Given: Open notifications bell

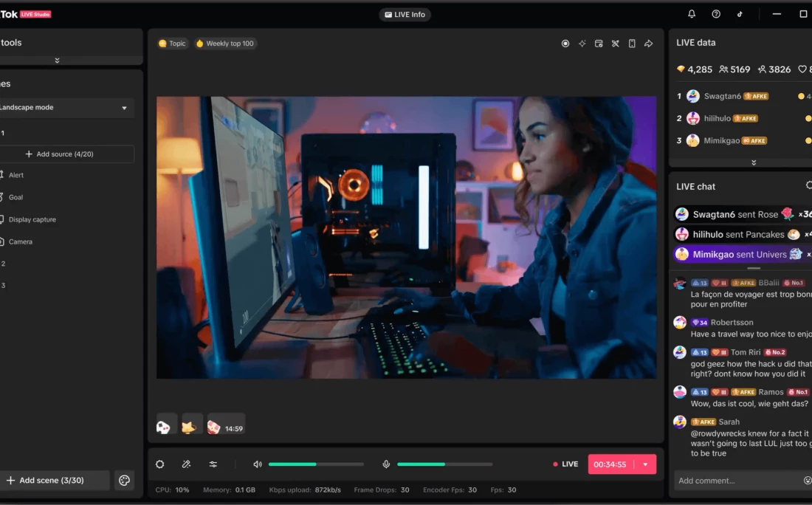Looking at the screenshot, I should (x=692, y=14).
